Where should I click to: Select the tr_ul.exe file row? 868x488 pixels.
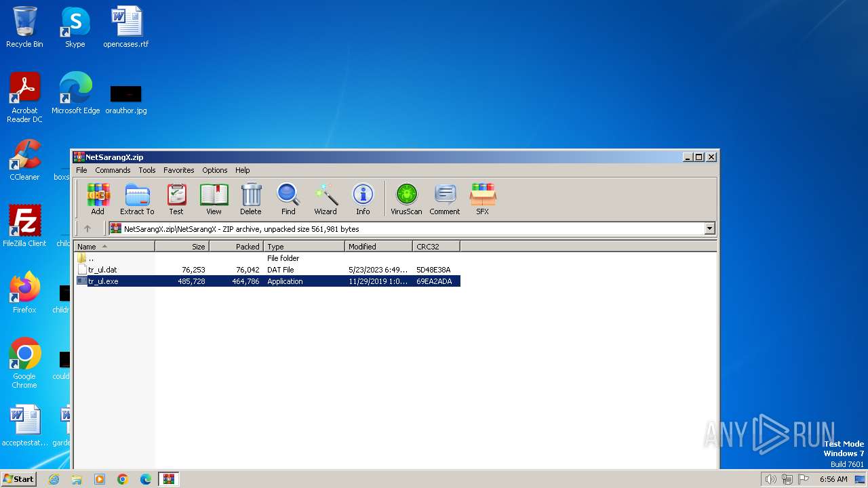pyautogui.click(x=267, y=281)
